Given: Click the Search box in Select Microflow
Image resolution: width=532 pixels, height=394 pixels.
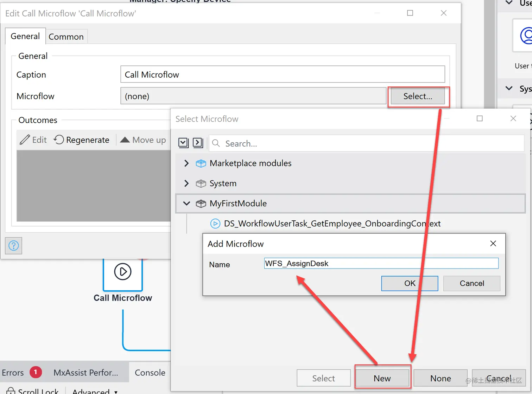Looking at the screenshot, I should click(x=367, y=143).
